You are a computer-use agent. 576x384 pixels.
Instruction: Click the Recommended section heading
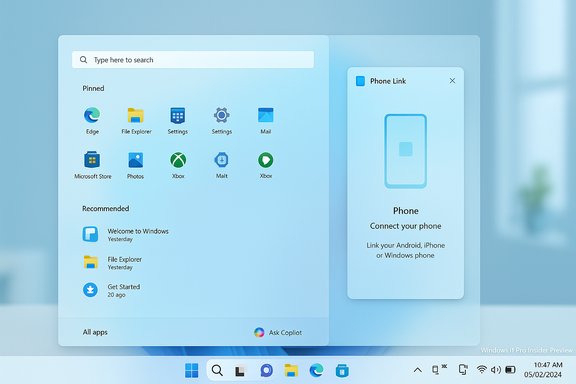point(105,208)
